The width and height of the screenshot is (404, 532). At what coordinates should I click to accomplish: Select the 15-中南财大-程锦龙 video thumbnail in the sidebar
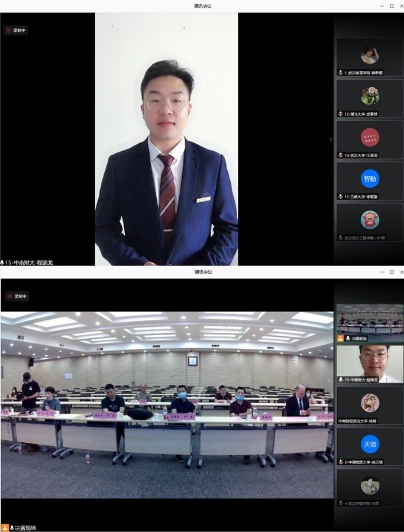[370, 362]
